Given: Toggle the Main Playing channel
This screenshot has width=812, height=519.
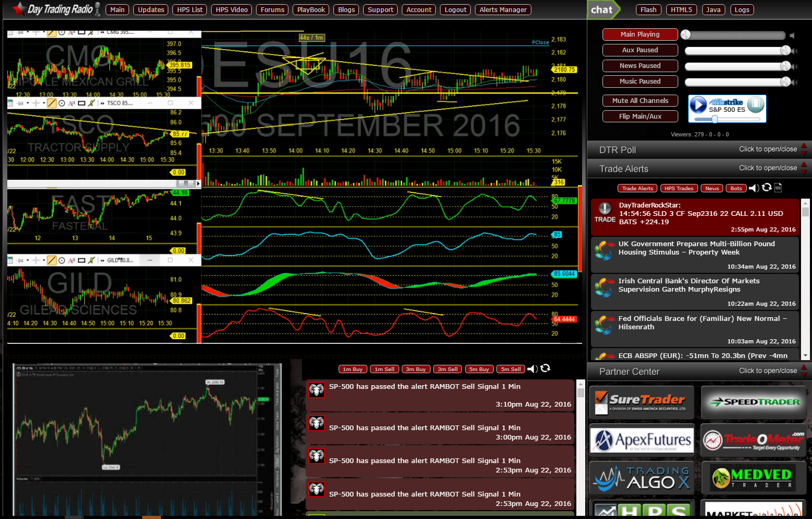Looking at the screenshot, I should click(640, 34).
